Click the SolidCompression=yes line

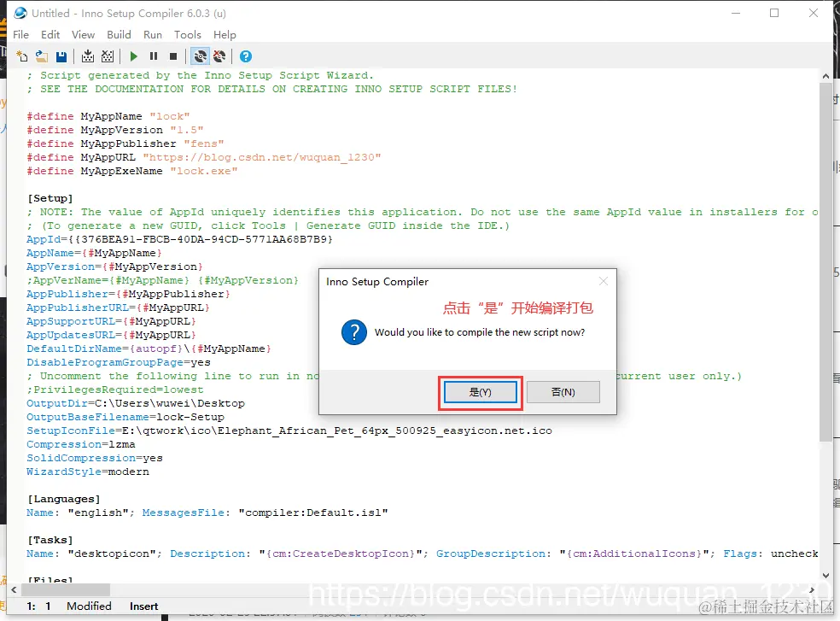(94, 458)
